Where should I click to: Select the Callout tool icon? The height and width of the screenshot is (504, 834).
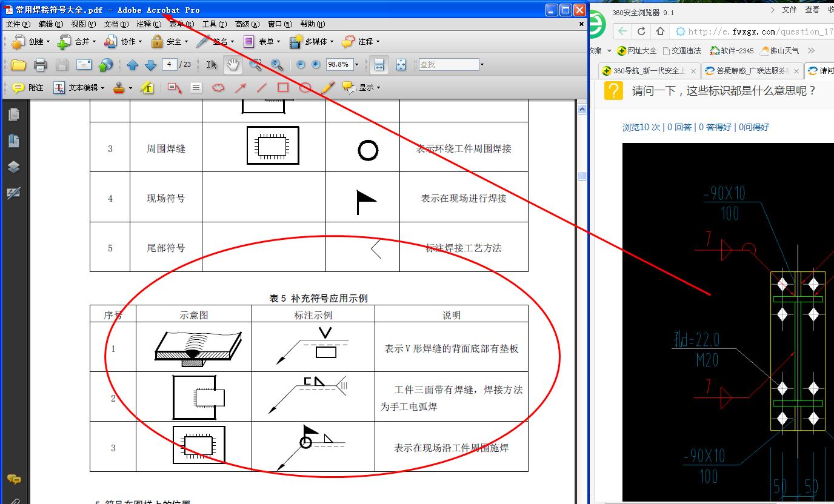[x=175, y=88]
